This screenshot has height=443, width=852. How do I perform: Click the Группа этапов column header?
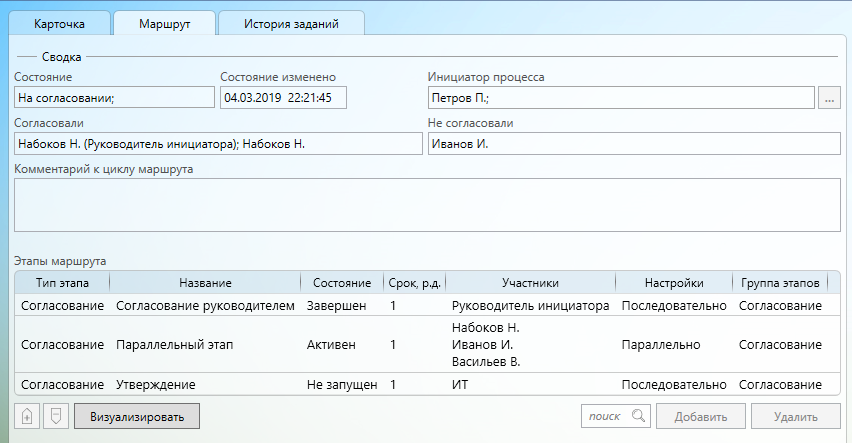(x=780, y=283)
